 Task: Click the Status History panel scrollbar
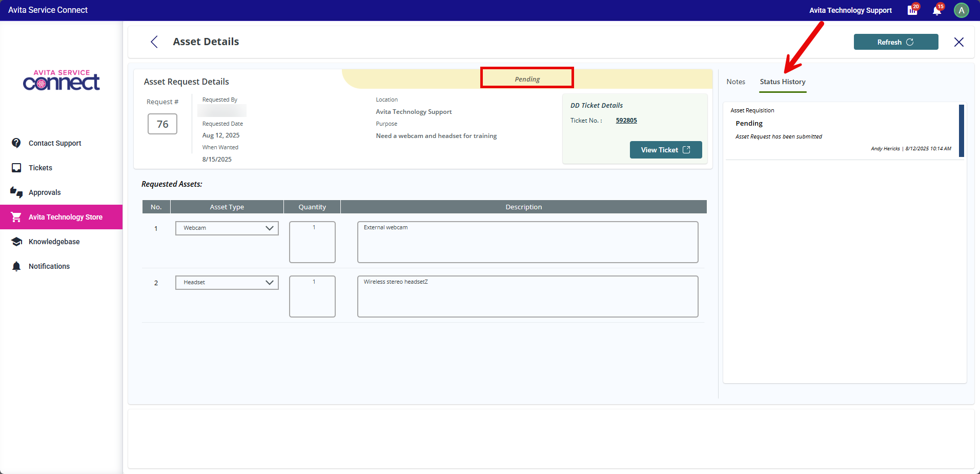pyautogui.click(x=962, y=131)
